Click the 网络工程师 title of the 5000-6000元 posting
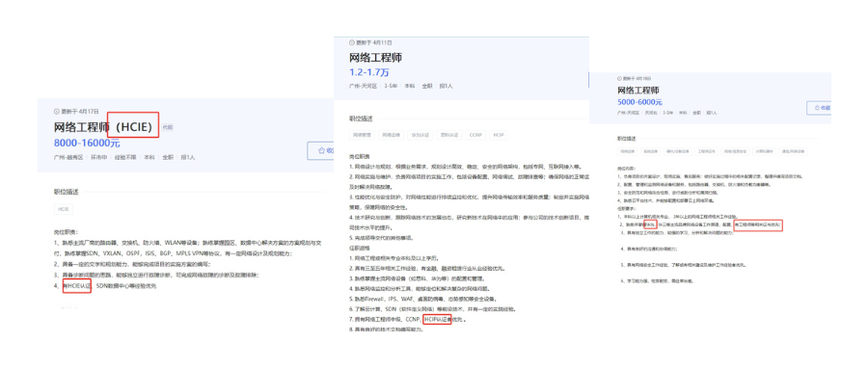The width and height of the screenshot is (868, 369). click(638, 91)
